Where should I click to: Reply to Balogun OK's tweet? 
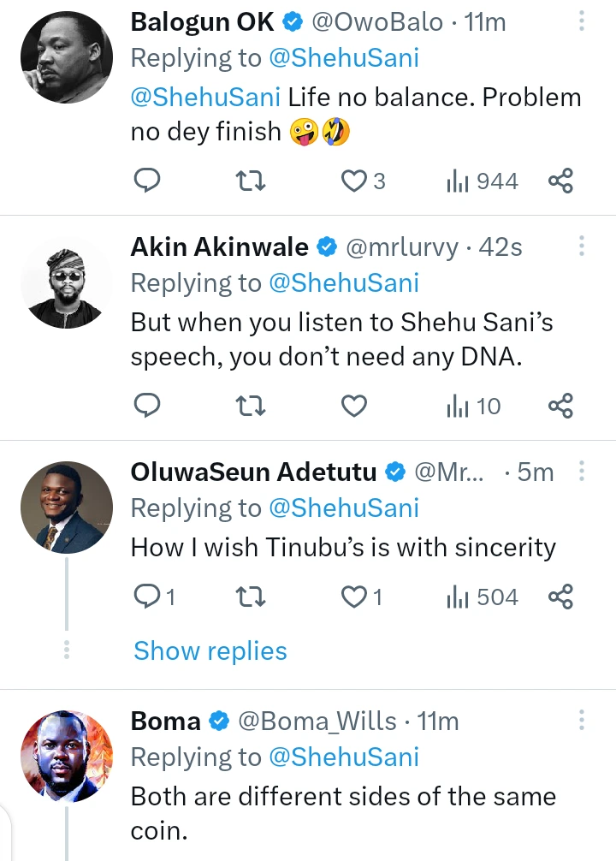[149, 181]
